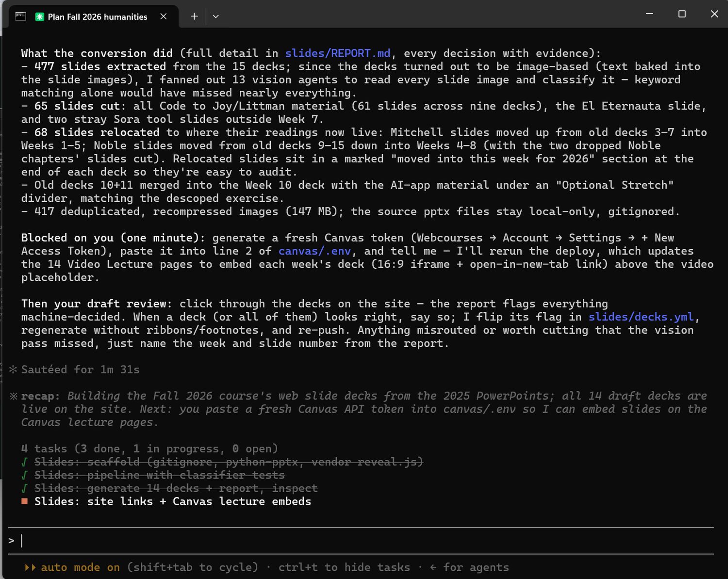Click the green Claude icon on the tab
Viewport: 728px width, 579px height.
coord(40,16)
